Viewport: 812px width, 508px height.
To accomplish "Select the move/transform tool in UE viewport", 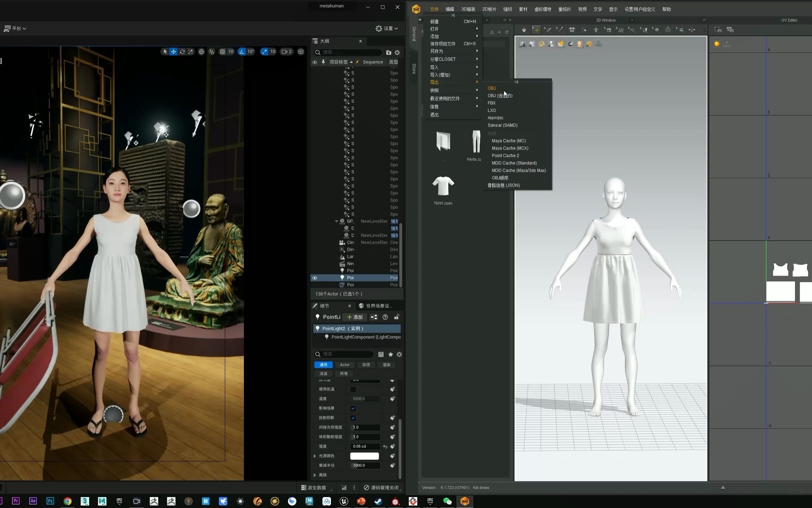I will point(173,52).
